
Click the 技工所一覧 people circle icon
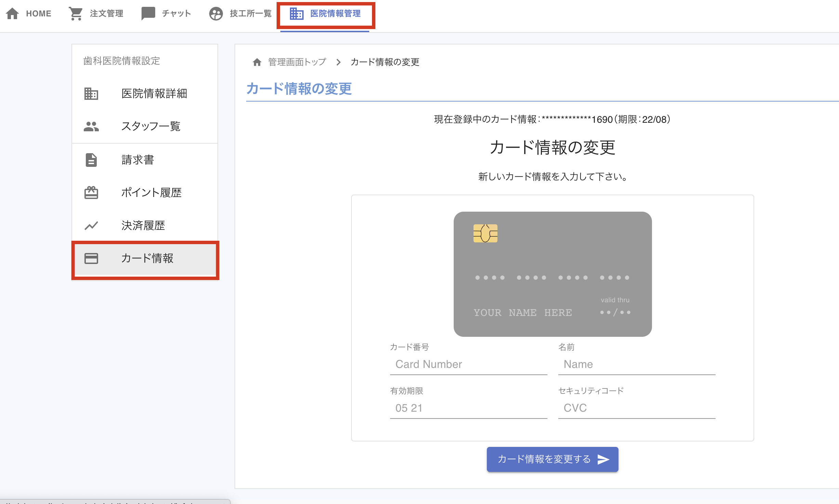point(216,14)
